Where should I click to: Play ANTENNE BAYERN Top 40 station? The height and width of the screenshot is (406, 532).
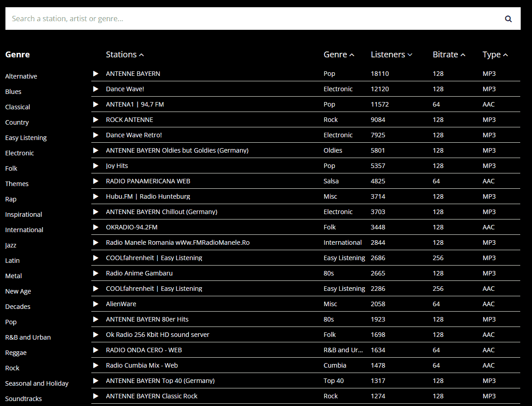[x=96, y=381]
